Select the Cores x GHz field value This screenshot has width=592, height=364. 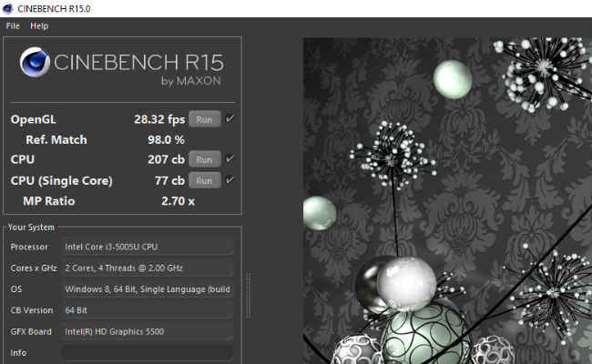148,268
